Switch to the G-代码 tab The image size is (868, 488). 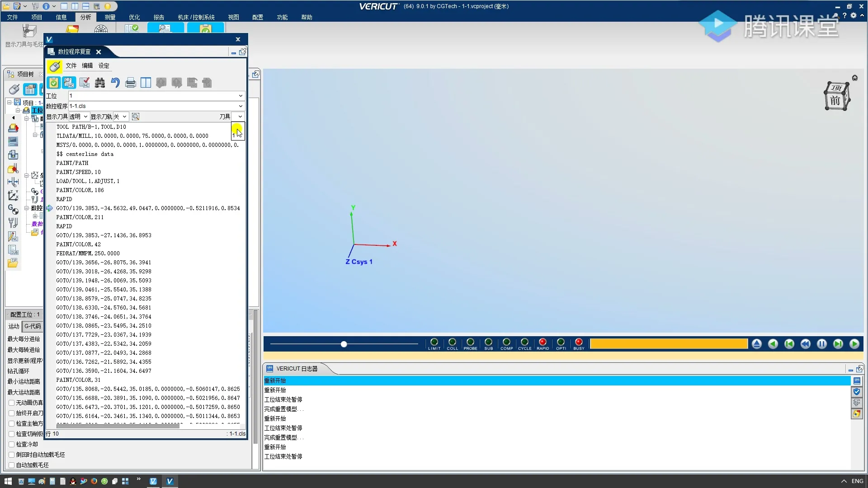[x=33, y=326]
